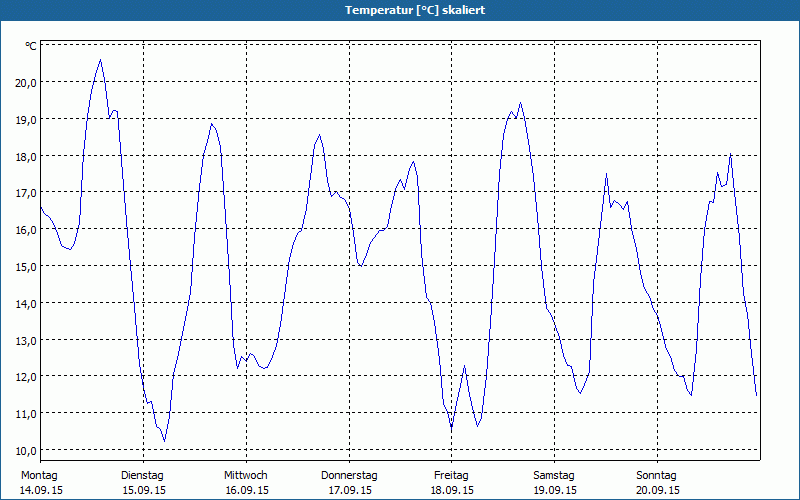Select the Montag 14.09.15 axis label
Screen dimensions: 800x500
[41, 483]
